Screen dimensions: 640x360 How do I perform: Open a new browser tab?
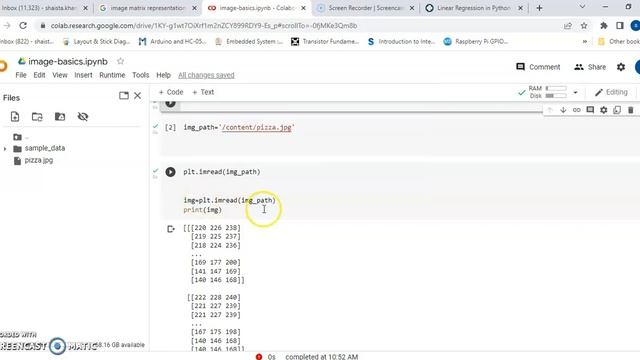tap(539, 8)
